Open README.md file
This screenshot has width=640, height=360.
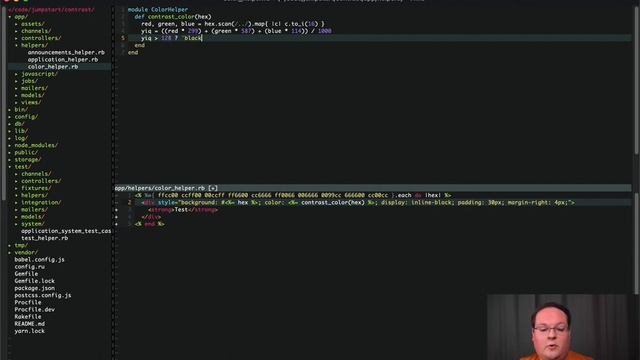29,324
